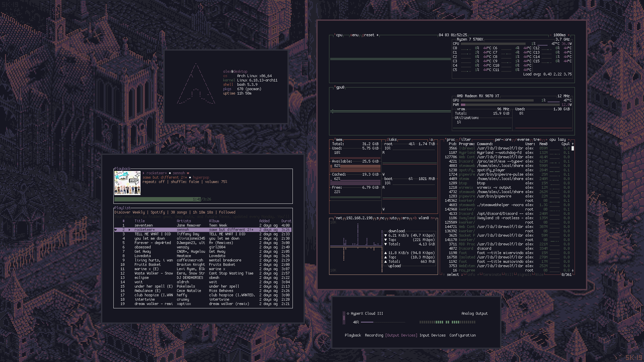
Task: Click the down arrow at process list bottom
Action: 573,270
